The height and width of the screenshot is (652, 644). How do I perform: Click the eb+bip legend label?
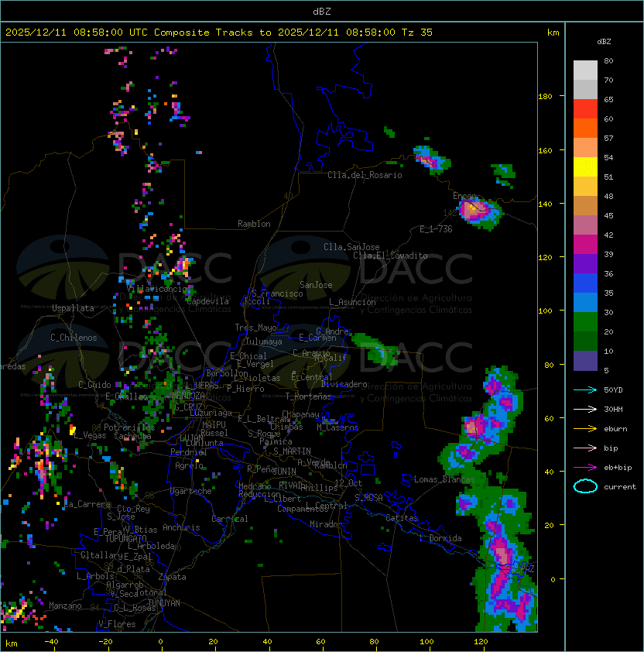coord(618,468)
